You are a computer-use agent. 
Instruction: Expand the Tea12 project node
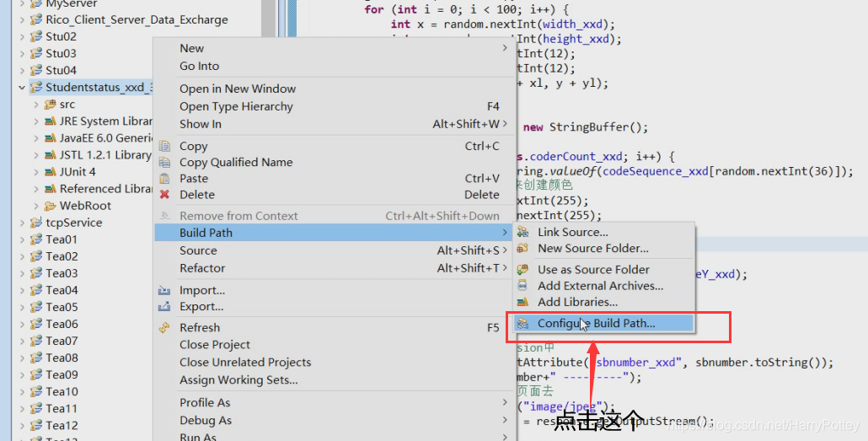point(22,426)
